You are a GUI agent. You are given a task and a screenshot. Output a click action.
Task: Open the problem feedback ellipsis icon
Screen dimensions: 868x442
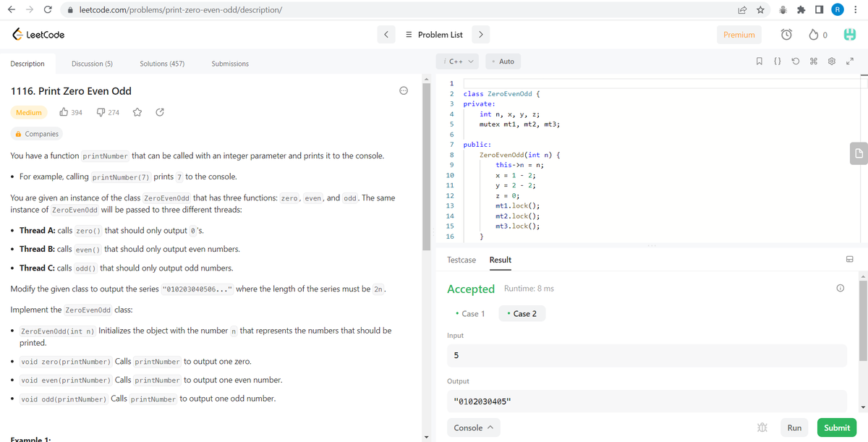click(x=404, y=90)
